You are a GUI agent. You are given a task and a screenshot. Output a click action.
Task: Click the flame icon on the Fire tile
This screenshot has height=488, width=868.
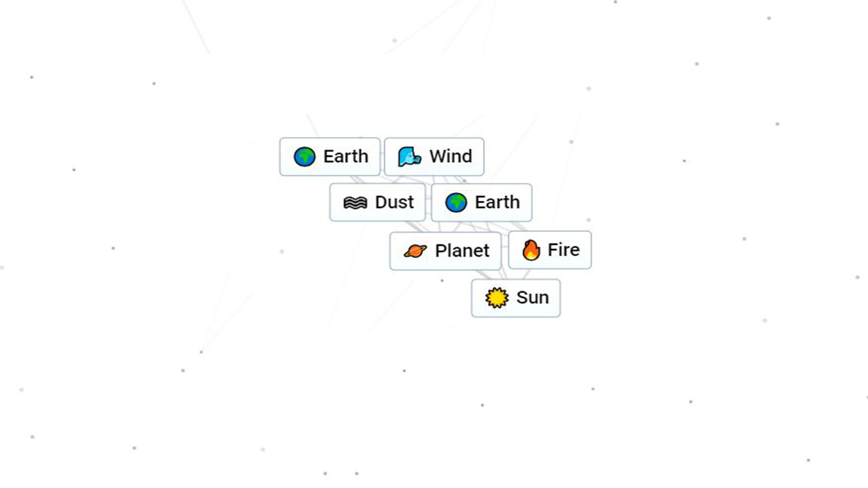tap(530, 249)
